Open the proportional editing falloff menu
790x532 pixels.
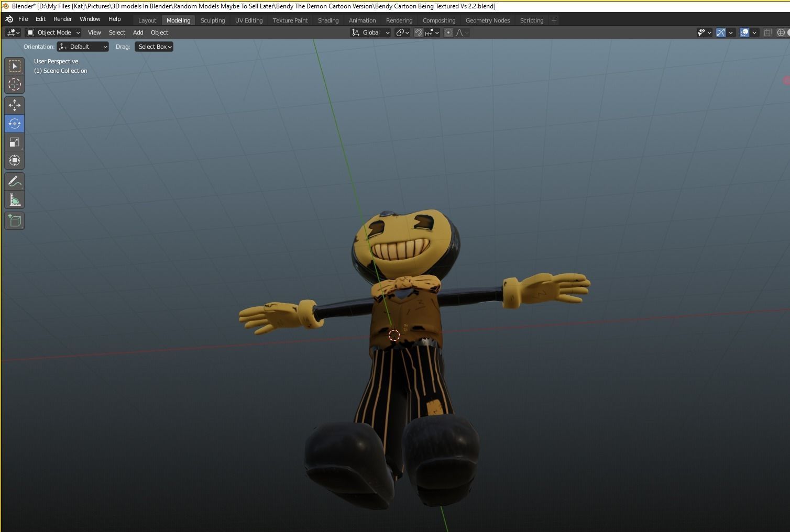(x=462, y=32)
